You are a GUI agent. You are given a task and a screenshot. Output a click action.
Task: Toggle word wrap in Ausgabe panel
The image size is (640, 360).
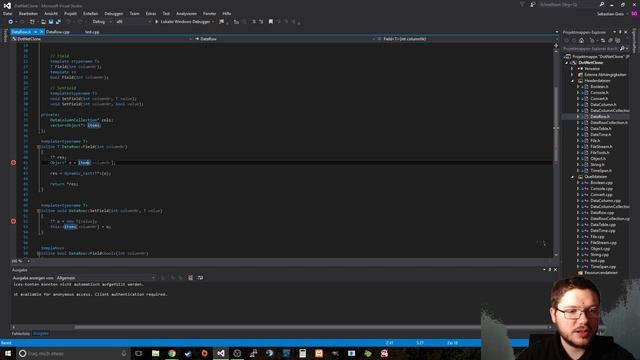point(200,278)
